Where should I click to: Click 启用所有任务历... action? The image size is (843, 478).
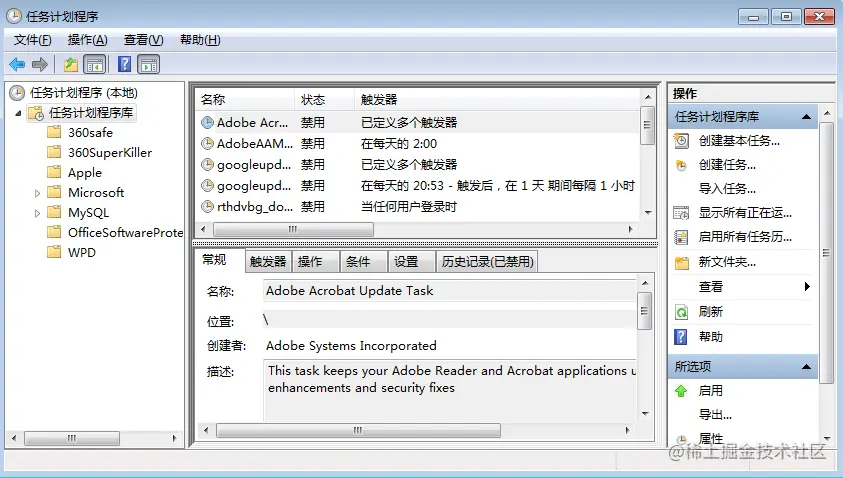(745, 237)
